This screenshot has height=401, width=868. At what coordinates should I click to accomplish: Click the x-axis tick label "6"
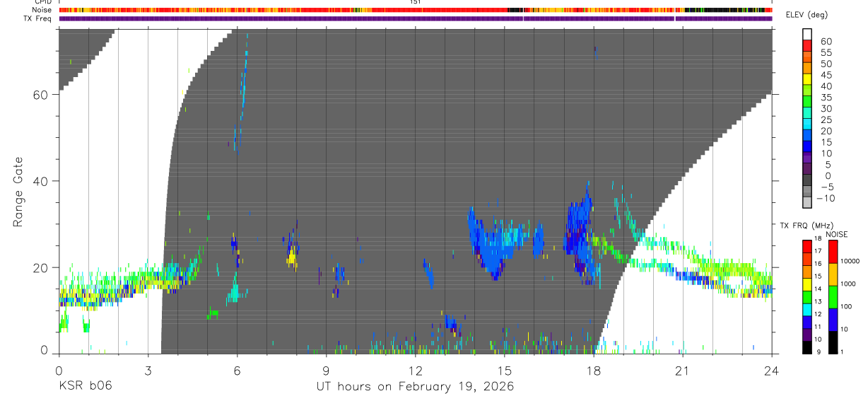pyautogui.click(x=237, y=370)
